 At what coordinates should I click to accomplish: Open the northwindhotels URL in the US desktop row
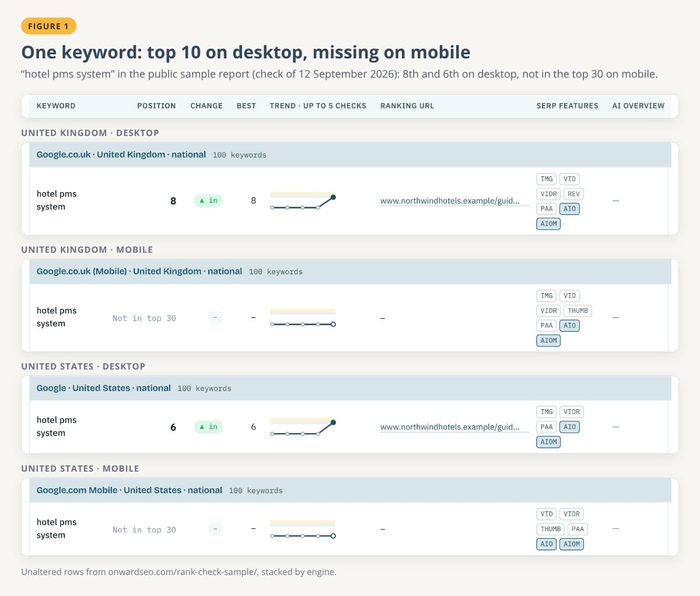(x=450, y=427)
